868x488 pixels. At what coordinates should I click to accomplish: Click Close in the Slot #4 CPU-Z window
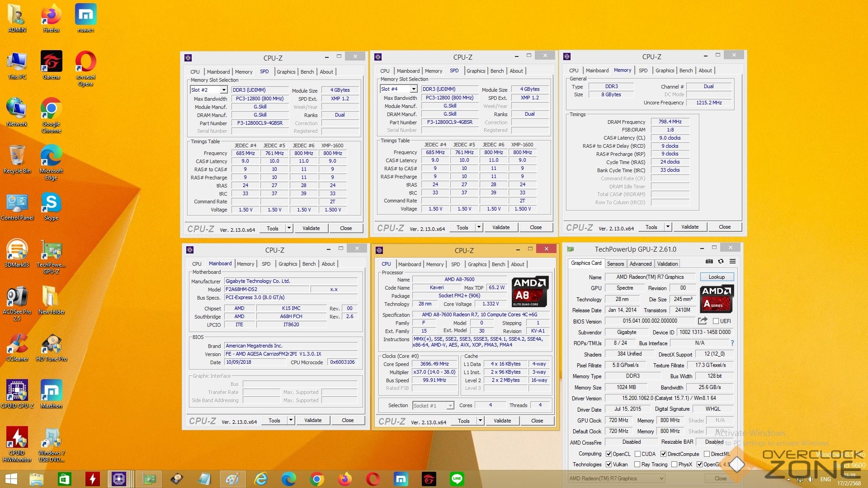click(x=536, y=227)
